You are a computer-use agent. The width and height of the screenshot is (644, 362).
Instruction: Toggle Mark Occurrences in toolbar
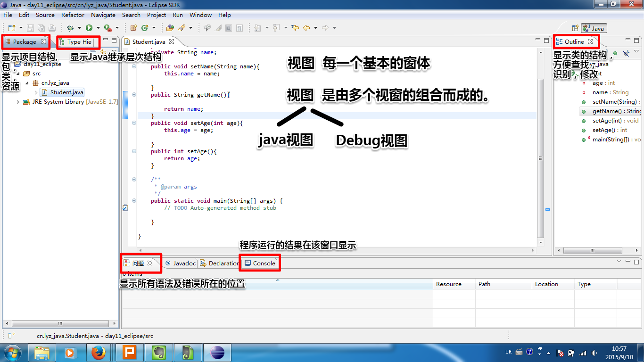click(x=218, y=28)
